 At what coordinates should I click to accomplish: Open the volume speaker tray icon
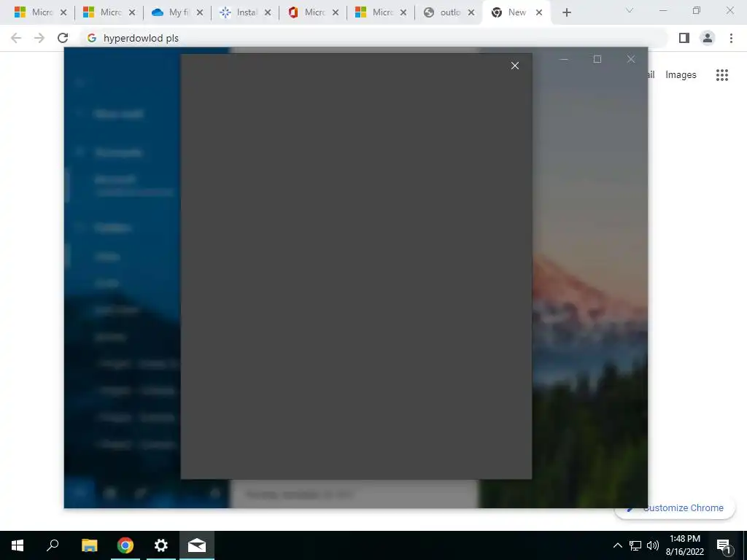tap(653, 545)
